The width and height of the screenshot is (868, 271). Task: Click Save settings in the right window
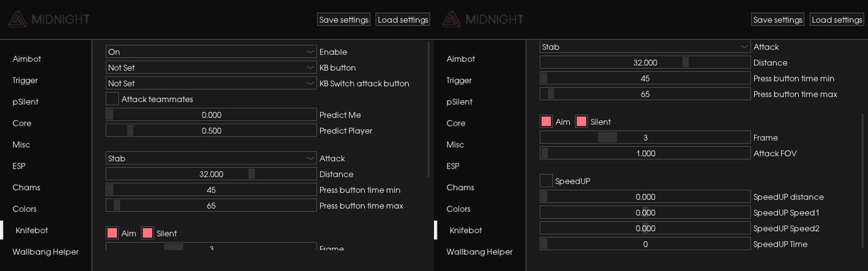point(778,20)
